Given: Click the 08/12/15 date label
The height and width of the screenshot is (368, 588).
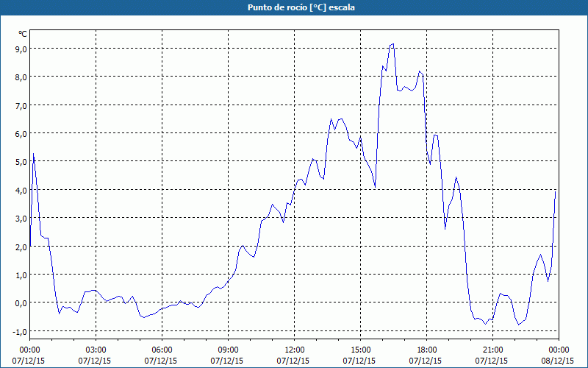Looking at the screenshot, I should click(x=558, y=361).
